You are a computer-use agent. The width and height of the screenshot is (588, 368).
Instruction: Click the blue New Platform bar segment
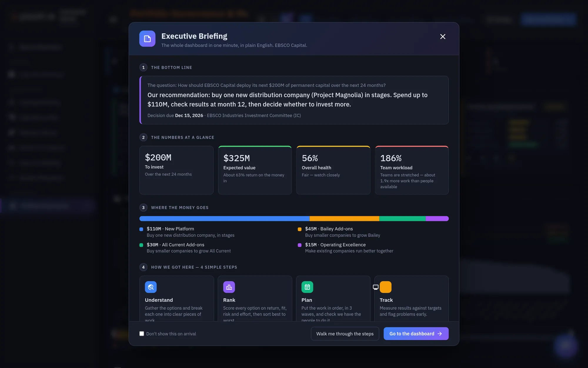pos(224,218)
